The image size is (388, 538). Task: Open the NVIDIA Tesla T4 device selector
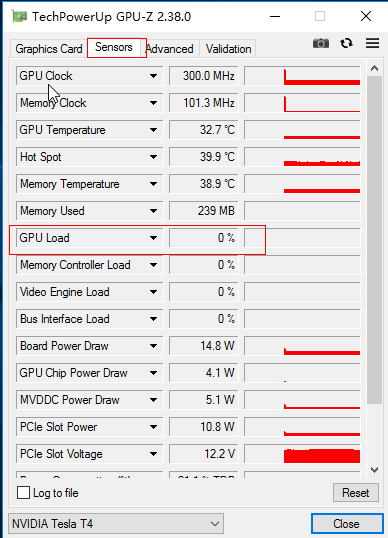coord(116,524)
